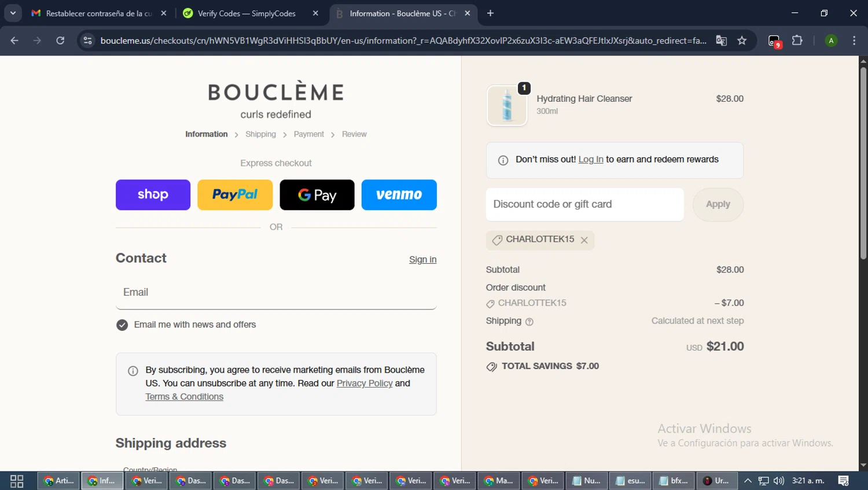Click the Hydrating Hair Cleanser thumbnail
This screenshot has height=490, width=868.
[507, 105]
